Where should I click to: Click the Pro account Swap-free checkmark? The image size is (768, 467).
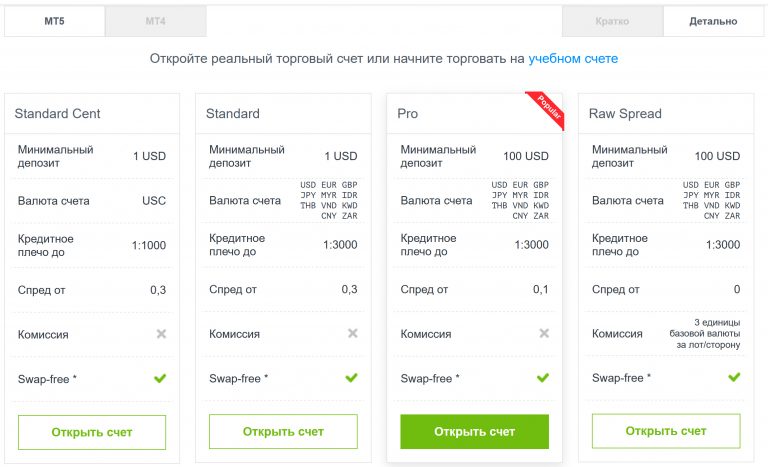pyautogui.click(x=543, y=378)
